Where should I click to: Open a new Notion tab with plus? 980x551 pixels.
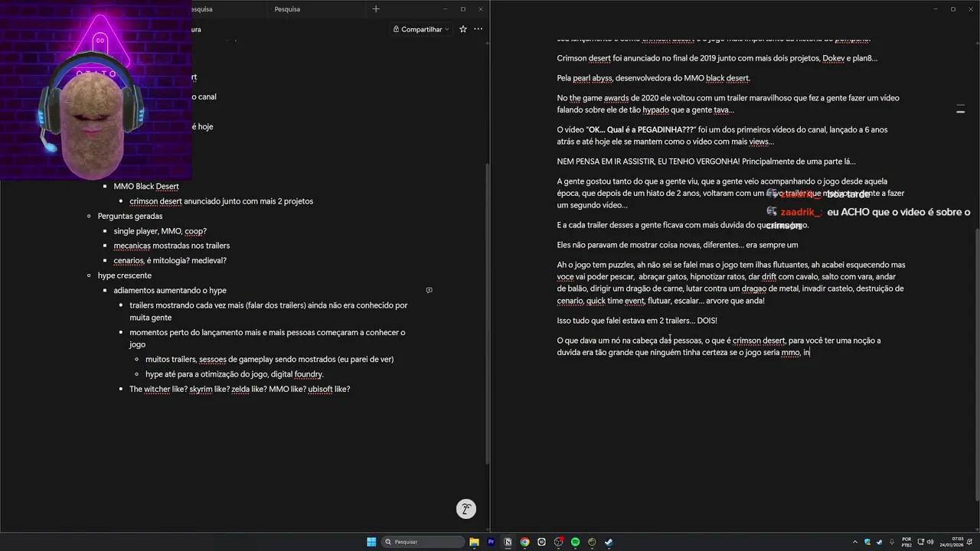pos(375,9)
